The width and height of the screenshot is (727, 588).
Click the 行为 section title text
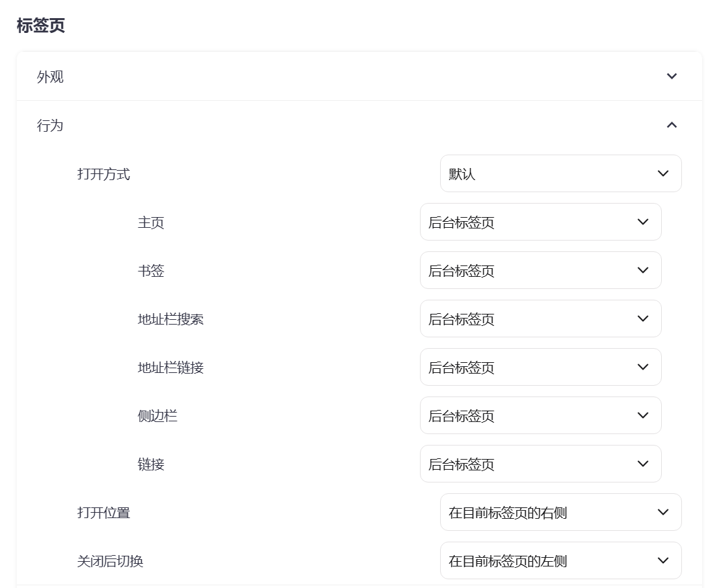[x=50, y=125]
